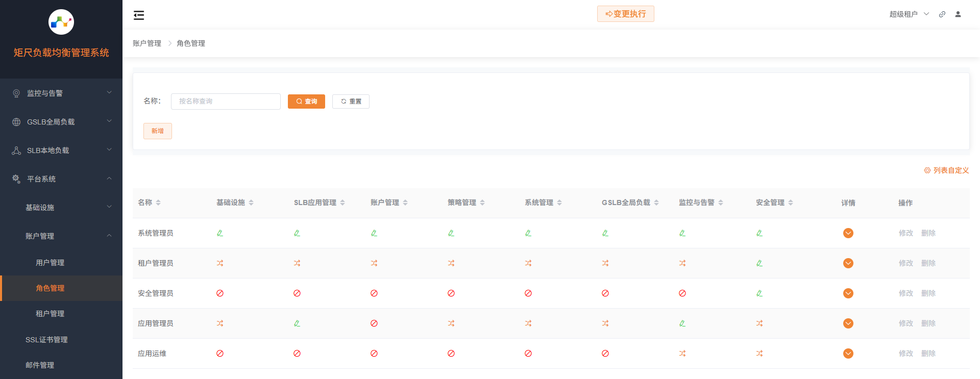The height and width of the screenshot is (379, 980).
Task: Collapse the sidebar with the hamburger icon
Action: point(139,15)
